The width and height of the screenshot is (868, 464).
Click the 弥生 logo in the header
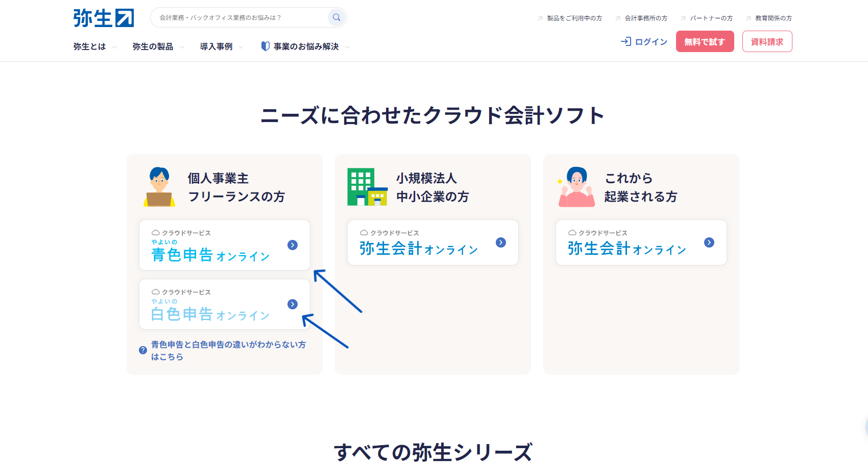click(x=104, y=18)
